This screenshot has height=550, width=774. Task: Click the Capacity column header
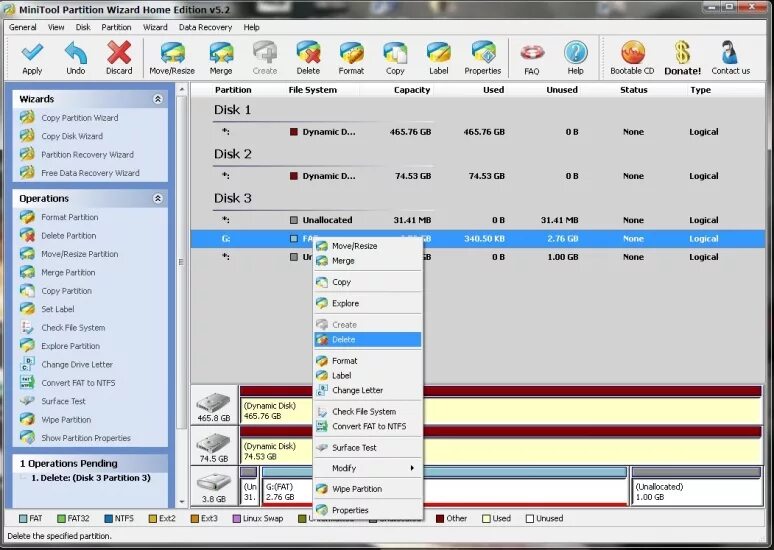(412, 90)
